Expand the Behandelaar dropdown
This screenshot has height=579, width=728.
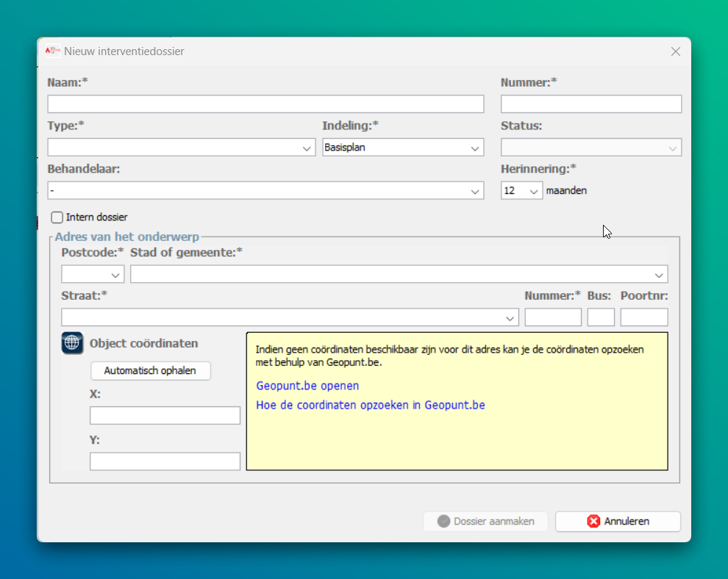(x=265, y=191)
